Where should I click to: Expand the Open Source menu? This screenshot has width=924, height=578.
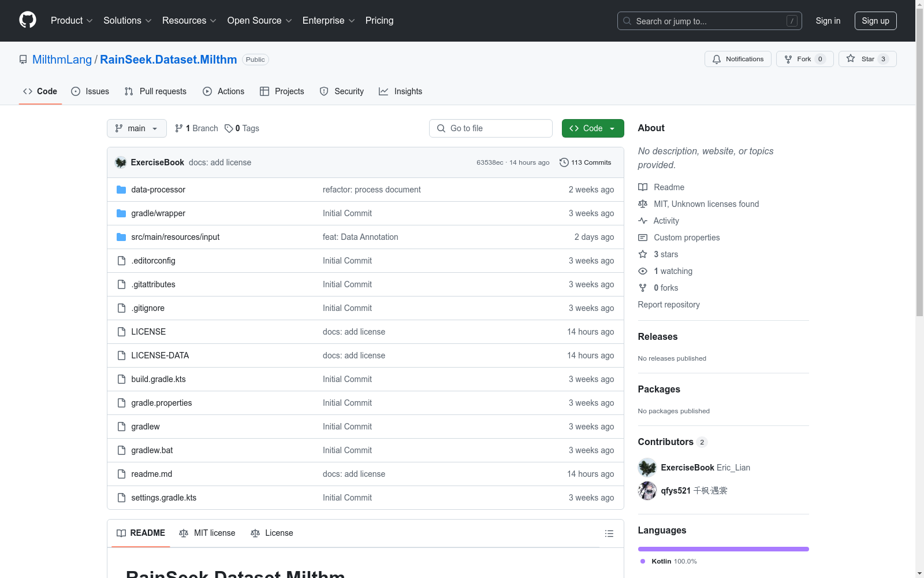(x=260, y=21)
